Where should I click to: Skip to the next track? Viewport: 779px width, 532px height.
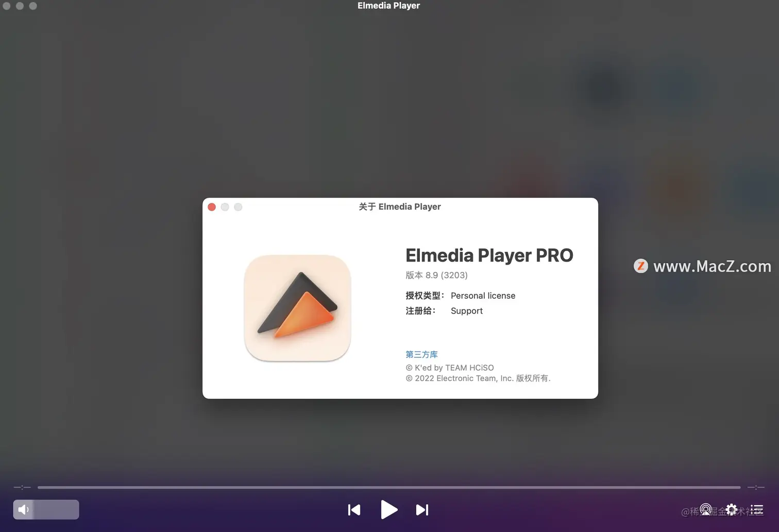[x=422, y=510]
